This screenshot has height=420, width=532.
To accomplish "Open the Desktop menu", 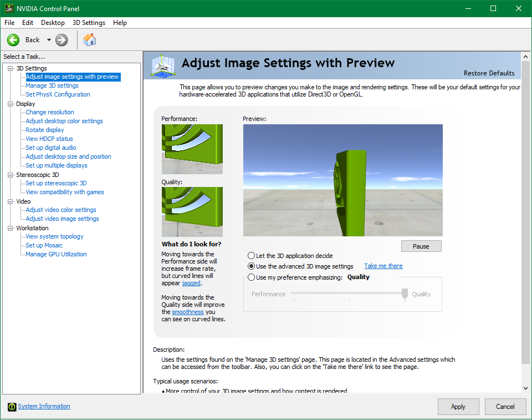I will pyautogui.click(x=53, y=23).
